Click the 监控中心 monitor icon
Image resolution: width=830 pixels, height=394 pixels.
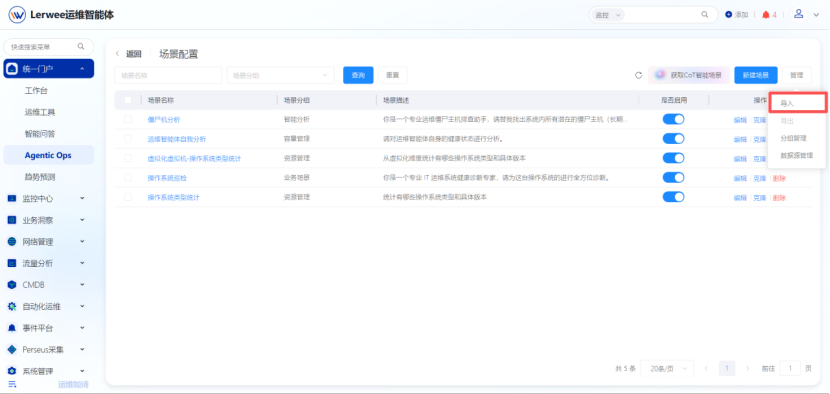(12, 199)
